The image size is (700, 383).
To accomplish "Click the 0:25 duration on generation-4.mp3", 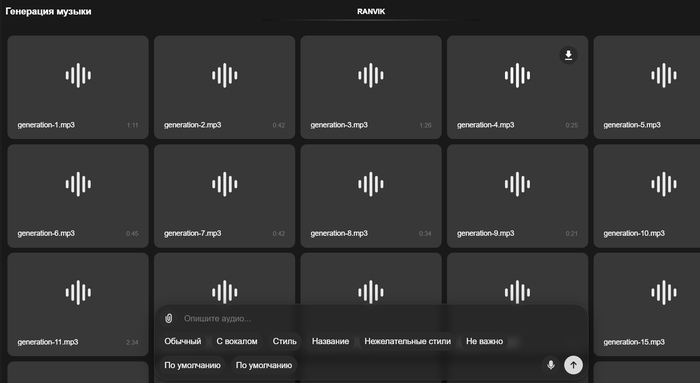I will pos(572,125).
